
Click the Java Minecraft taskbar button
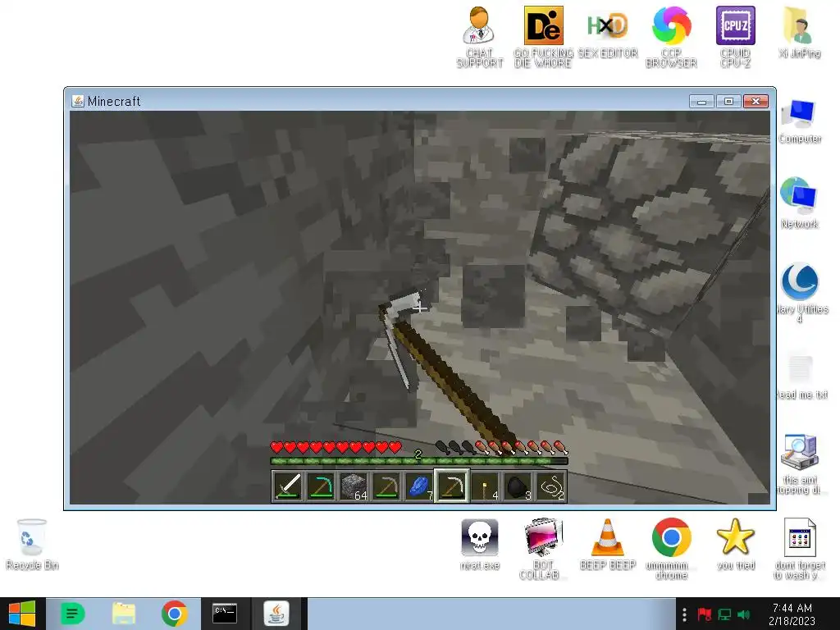click(x=276, y=614)
